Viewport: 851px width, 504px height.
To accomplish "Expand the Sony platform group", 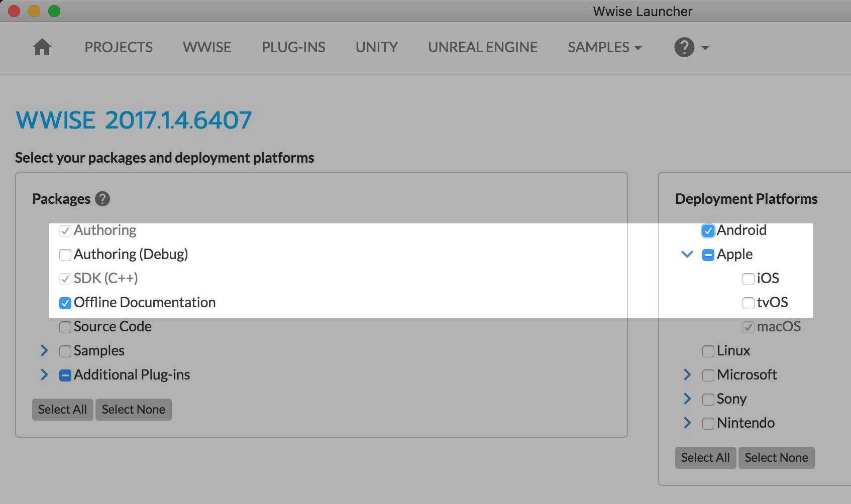I will (x=687, y=399).
